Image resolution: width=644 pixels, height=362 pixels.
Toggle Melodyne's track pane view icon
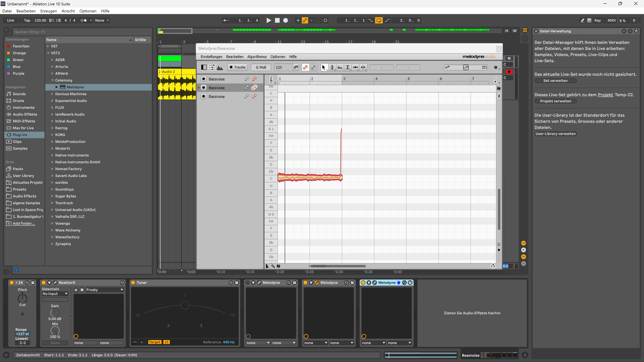coord(204,67)
